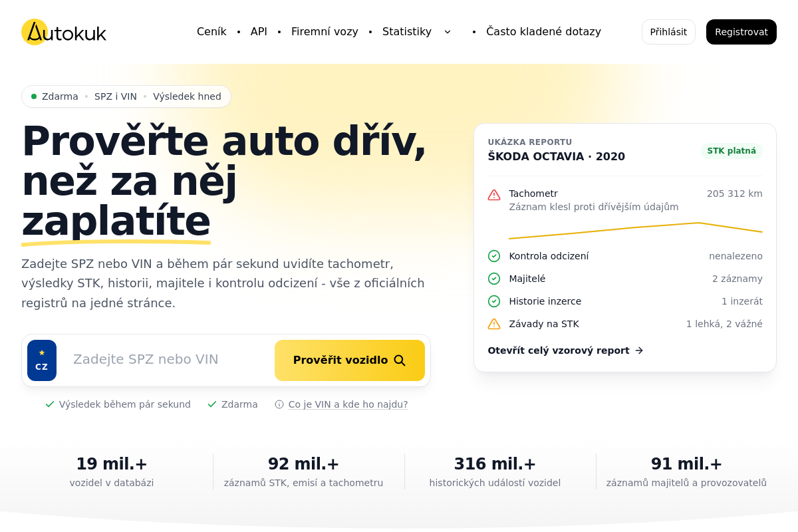Click the 2 záznamy value

tap(737, 279)
